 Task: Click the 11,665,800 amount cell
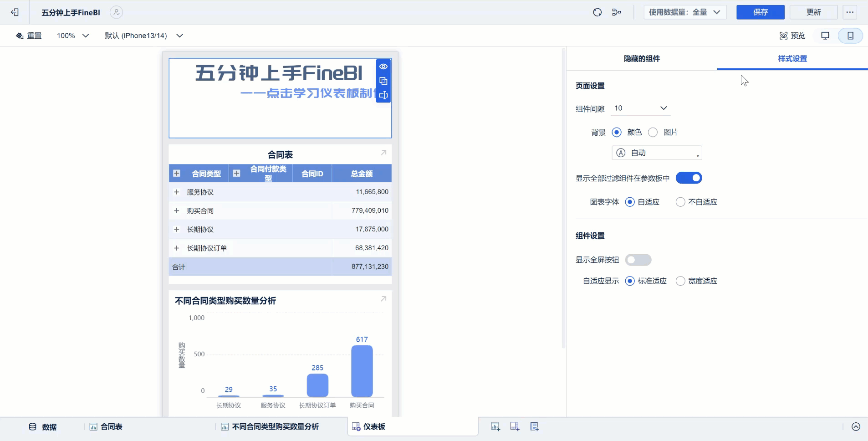(x=372, y=192)
